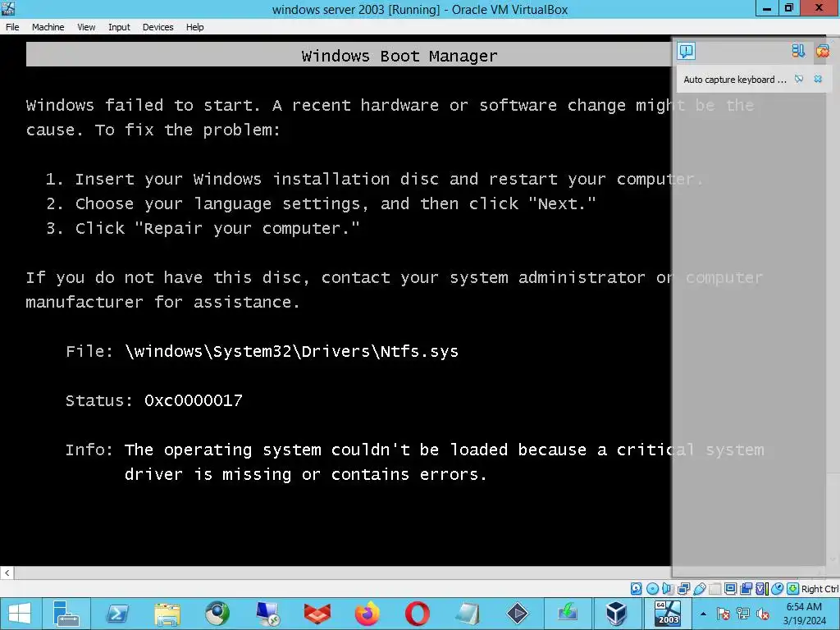Open the Action Center flag tray icon
Viewport: 840px width, 630px height.
click(x=724, y=614)
